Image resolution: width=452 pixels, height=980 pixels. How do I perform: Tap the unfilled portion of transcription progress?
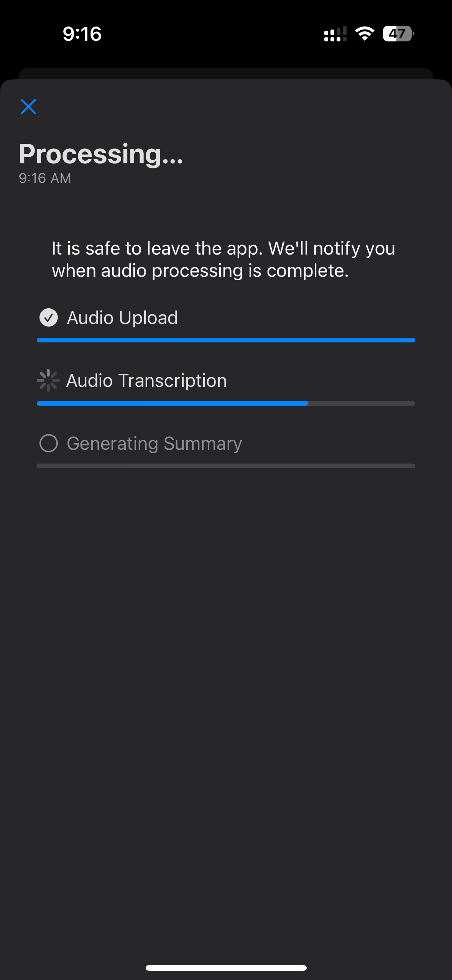[x=362, y=403]
